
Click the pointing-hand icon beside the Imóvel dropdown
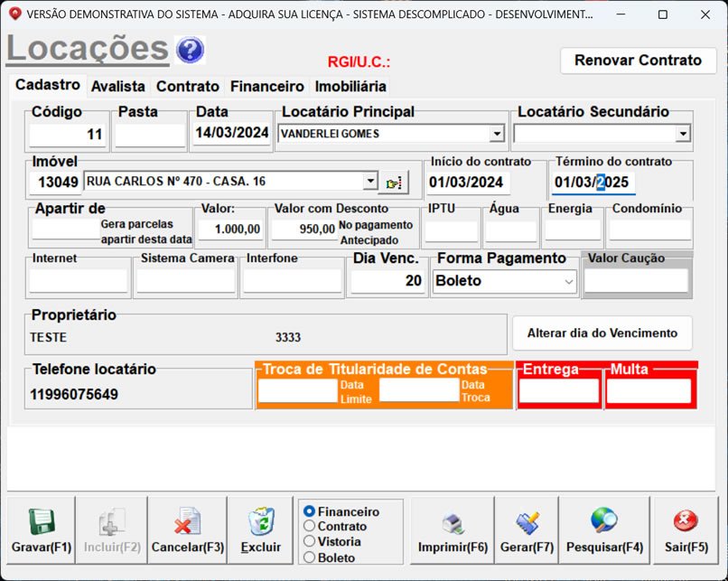(393, 181)
